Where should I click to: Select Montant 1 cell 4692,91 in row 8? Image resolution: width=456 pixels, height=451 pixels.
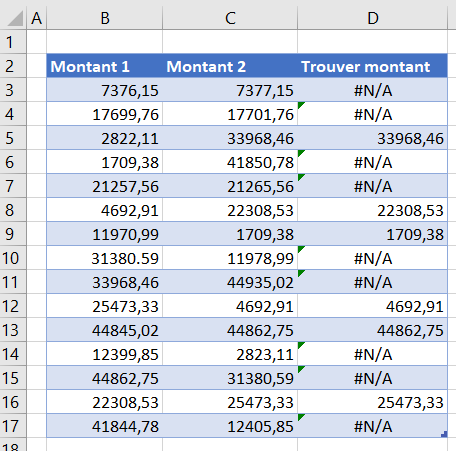point(105,210)
